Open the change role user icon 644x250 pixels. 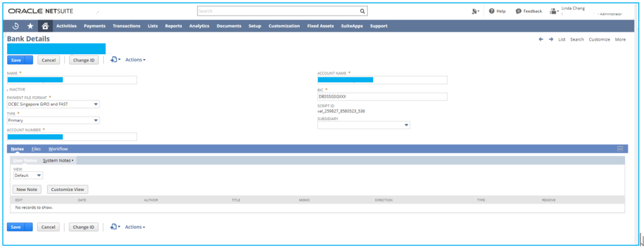[553, 11]
